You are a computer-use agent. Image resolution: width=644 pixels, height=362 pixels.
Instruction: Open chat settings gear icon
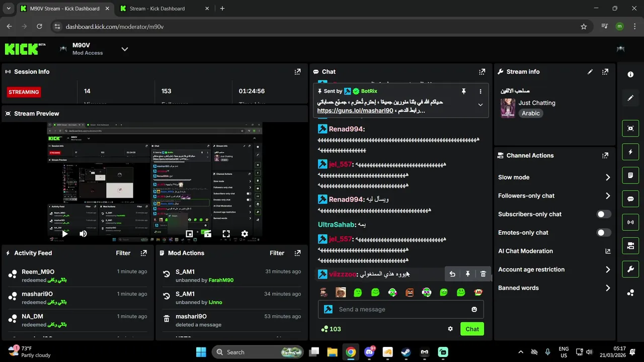(450, 329)
